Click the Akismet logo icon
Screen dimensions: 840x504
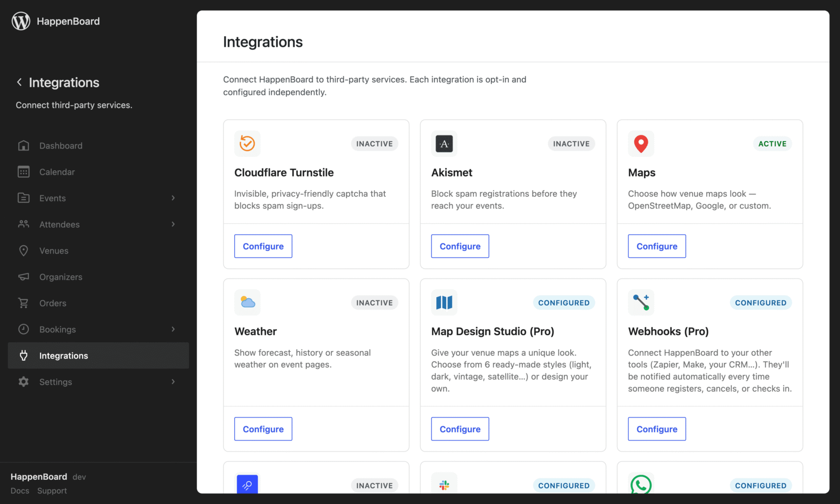pos(444,143)
